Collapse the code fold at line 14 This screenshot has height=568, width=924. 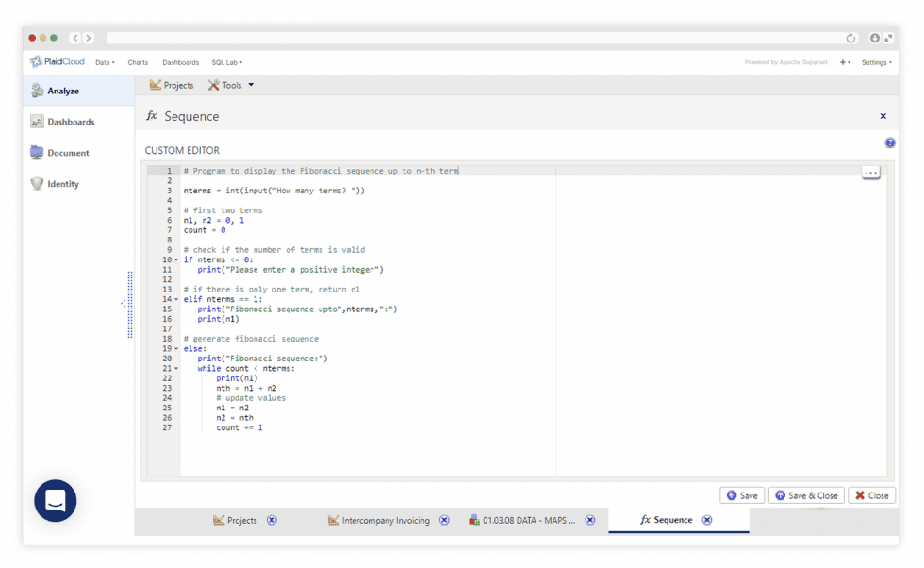[176, 299]
